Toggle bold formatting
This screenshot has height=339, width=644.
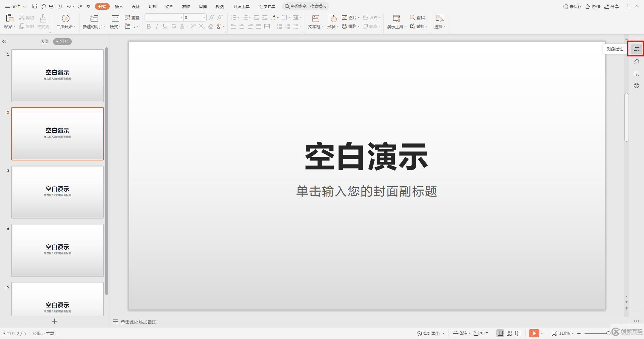click(149, 26)
